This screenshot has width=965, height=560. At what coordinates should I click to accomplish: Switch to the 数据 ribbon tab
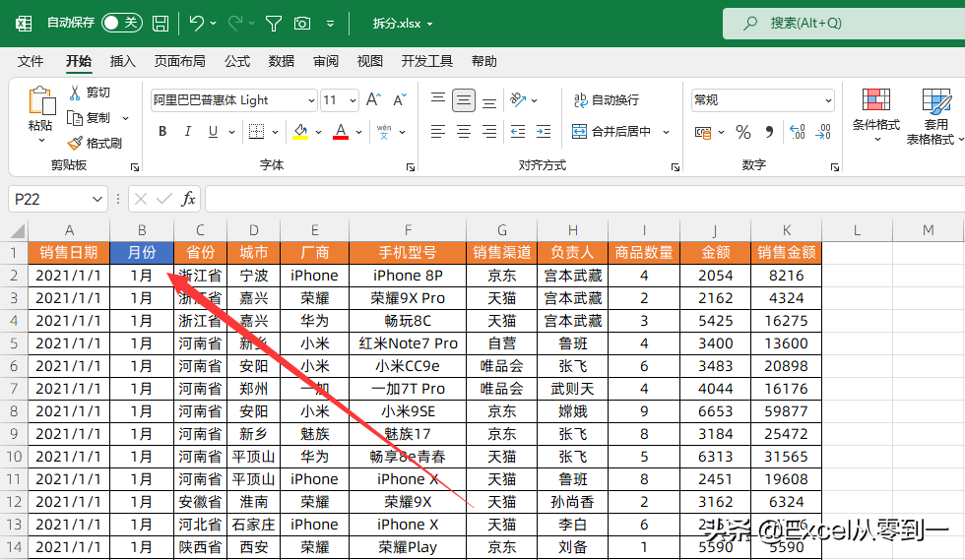point(282,61)
